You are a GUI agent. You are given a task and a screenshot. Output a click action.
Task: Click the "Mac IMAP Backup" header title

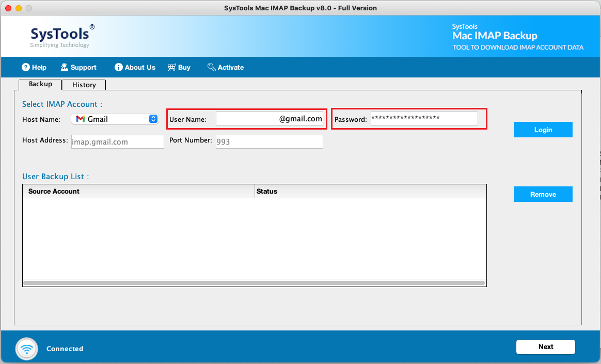pos(495,36)
